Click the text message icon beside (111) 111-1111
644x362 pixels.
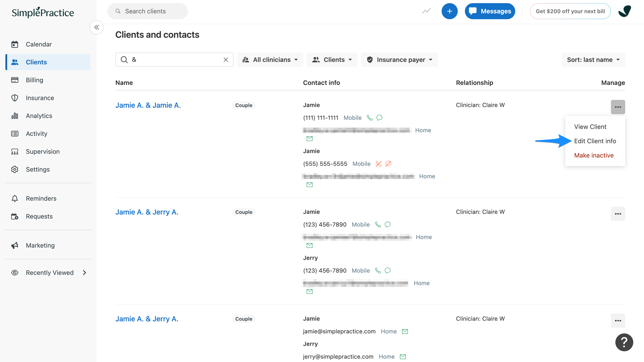(379, 118)
